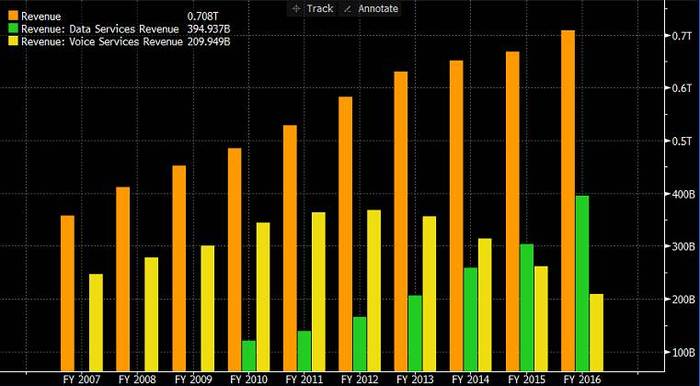Click the FY 2016 yellow voice services bar
700x386 pixels.
coord(596,332)
